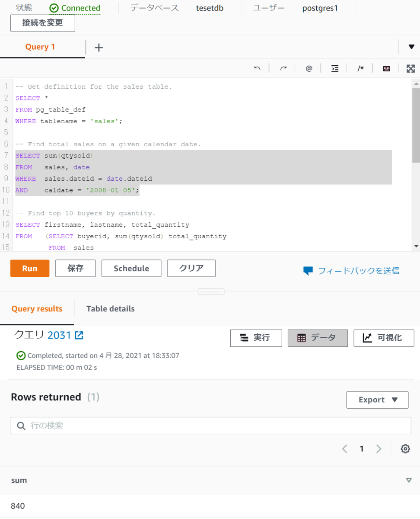420x519 pixels.
Task: Click the 保存 save button
Action: click(x=76, y=269)
